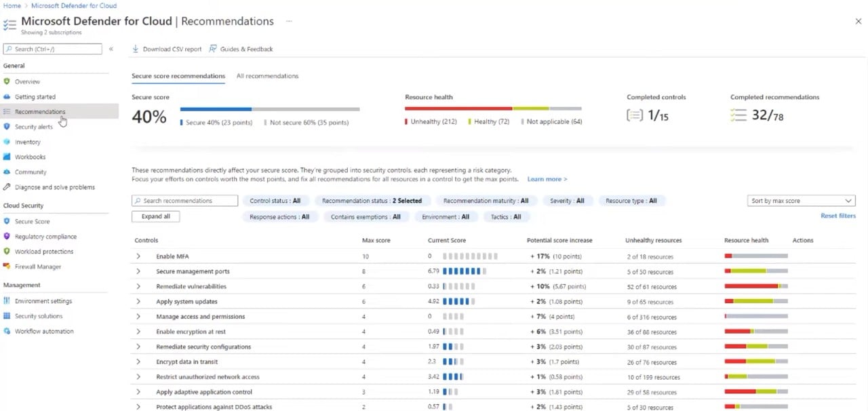Expand the Enable MFA control row
The width and height of the screenshot is (868, 411).
138,256
